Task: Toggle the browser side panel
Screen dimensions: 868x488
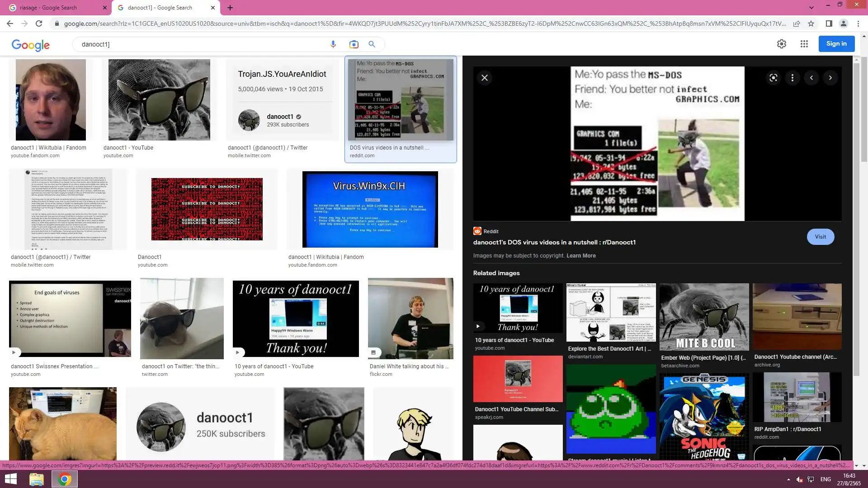Action: click(x=829, y=23)
